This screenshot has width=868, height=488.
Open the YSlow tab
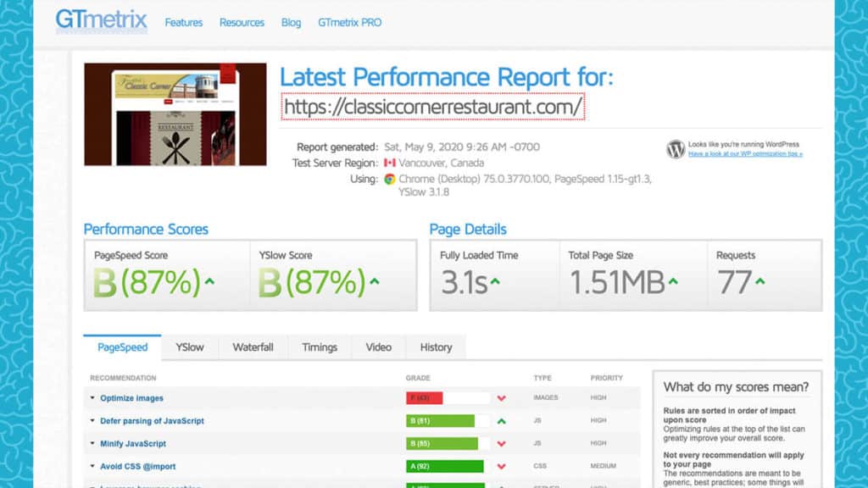[x=189, y=347]
